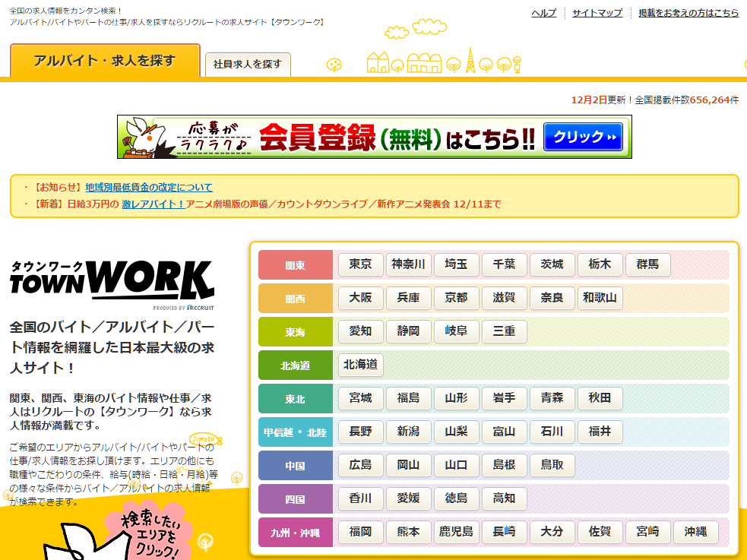The width and height of the screenshot is (747, 560).
Task: Select 奈良 prefecture
Action: click(552, 298)
